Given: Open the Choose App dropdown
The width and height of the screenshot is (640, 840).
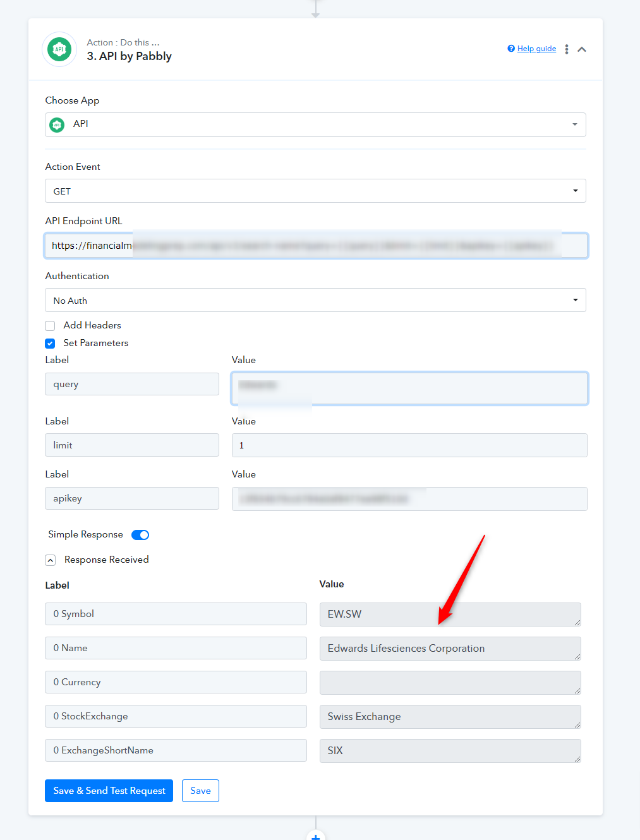Looking at the screenshot, I should point(315,124).
